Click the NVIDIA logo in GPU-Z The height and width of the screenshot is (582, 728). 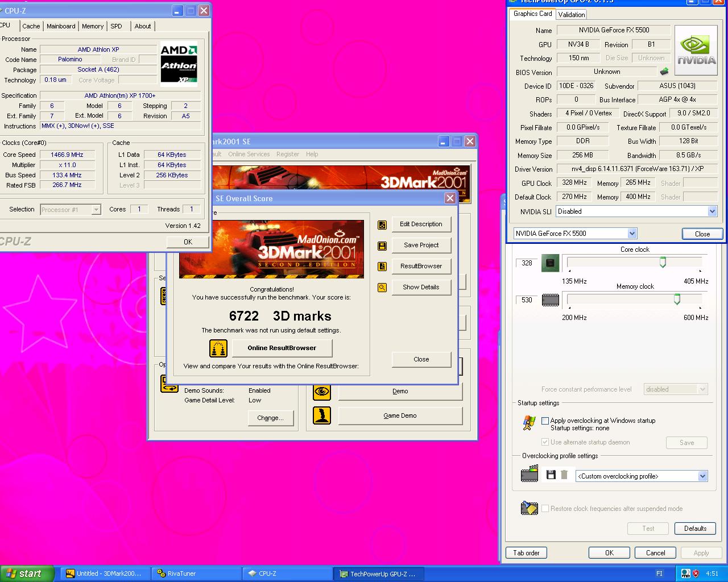tap(695, 51)
